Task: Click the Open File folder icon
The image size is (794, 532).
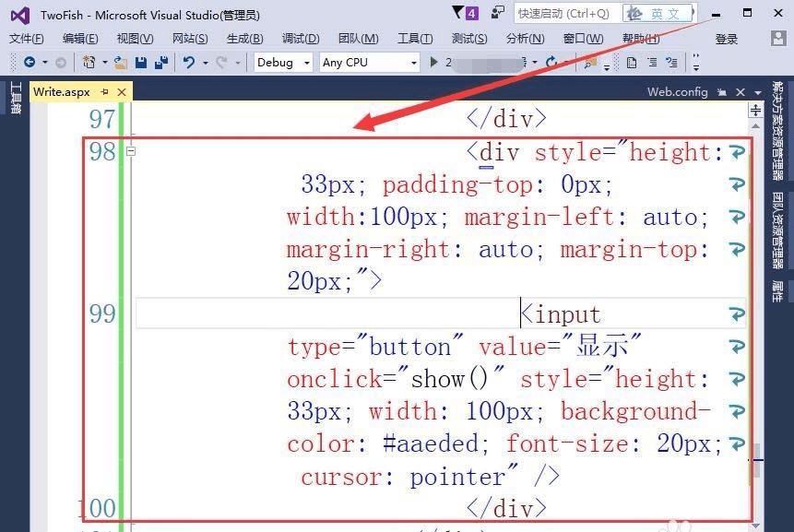Action: [x=121, y=63]
